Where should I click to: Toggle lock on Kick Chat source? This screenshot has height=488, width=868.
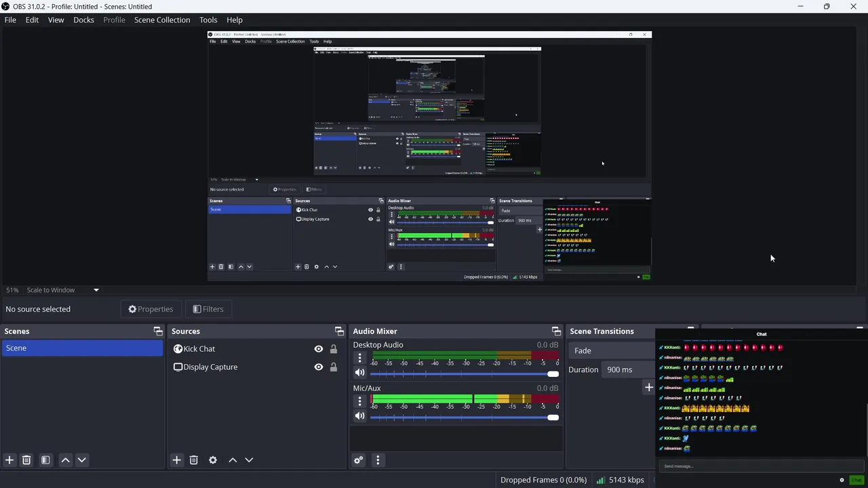click(x=334, y=348)
